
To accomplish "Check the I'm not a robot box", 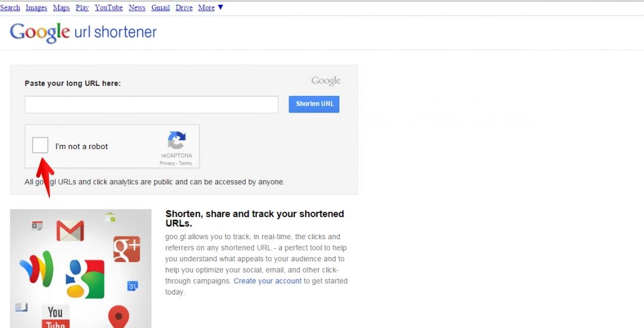I will click(41, 146).
